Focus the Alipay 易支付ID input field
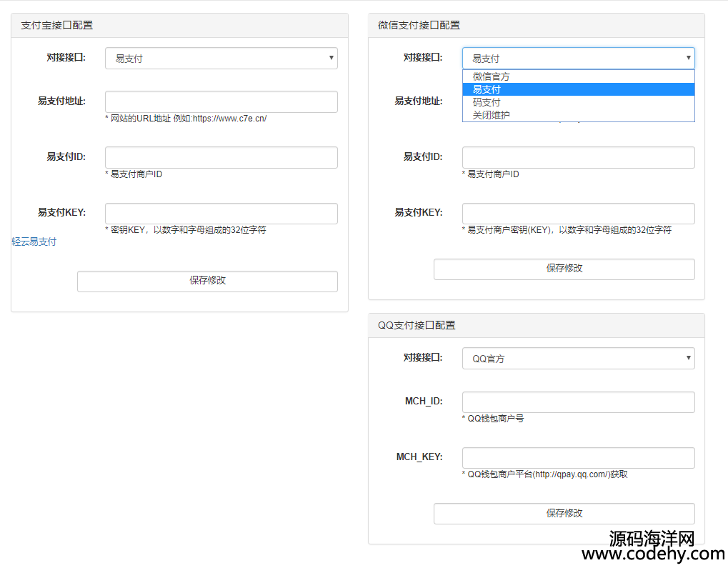This screenshot has width=728, height=568. coord(221,157)
